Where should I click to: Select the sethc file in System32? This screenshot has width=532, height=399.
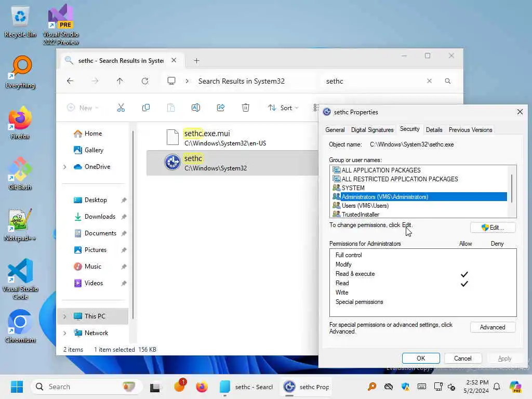pos(232,163)
